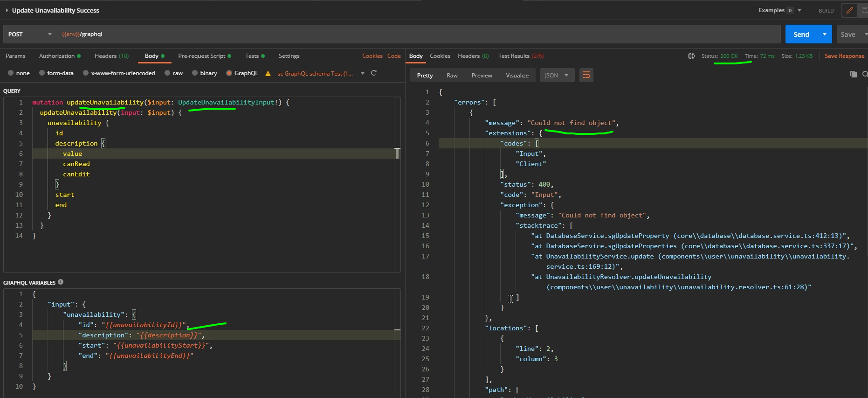This screenshot has height=398, width=868.
Task: Click the edit pencil icon
Action: (x=849, y=10)
